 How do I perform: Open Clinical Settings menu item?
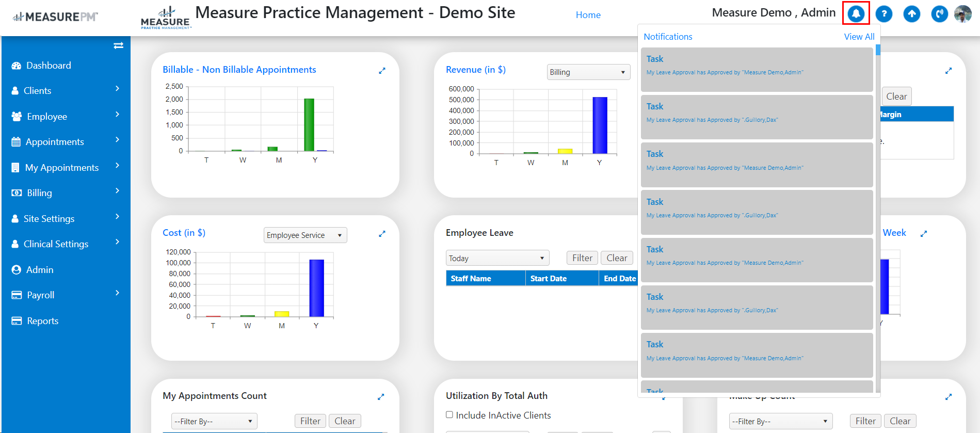coord(56,244)
